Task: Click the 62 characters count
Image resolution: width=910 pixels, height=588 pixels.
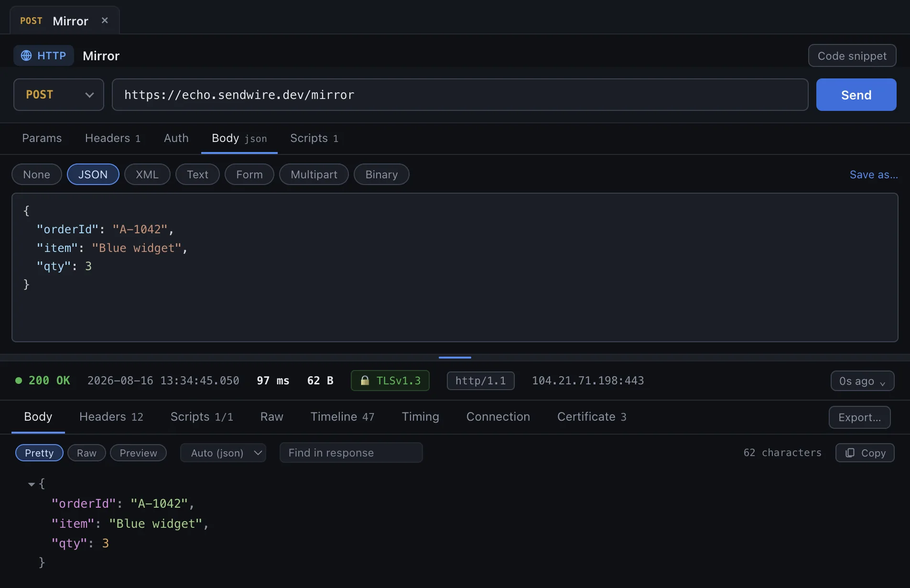Action: (x=782, y=453)
